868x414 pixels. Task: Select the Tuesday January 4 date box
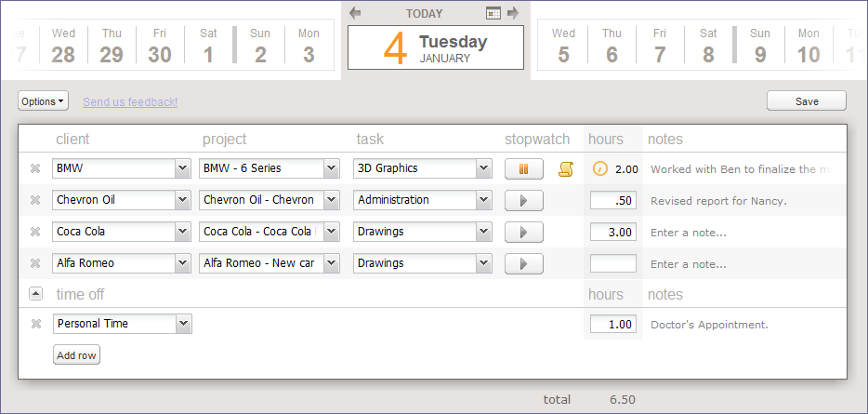tap(436, 47)
